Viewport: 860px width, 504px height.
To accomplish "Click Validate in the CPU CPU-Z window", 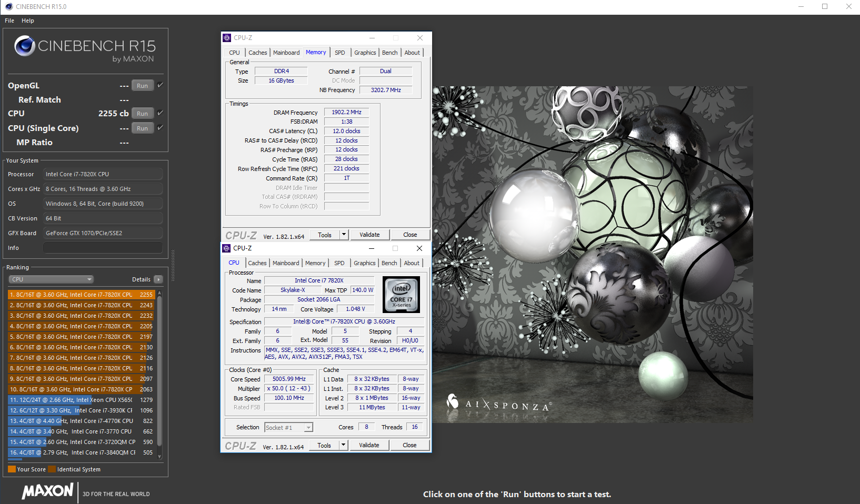I will [x=369, y=445].
